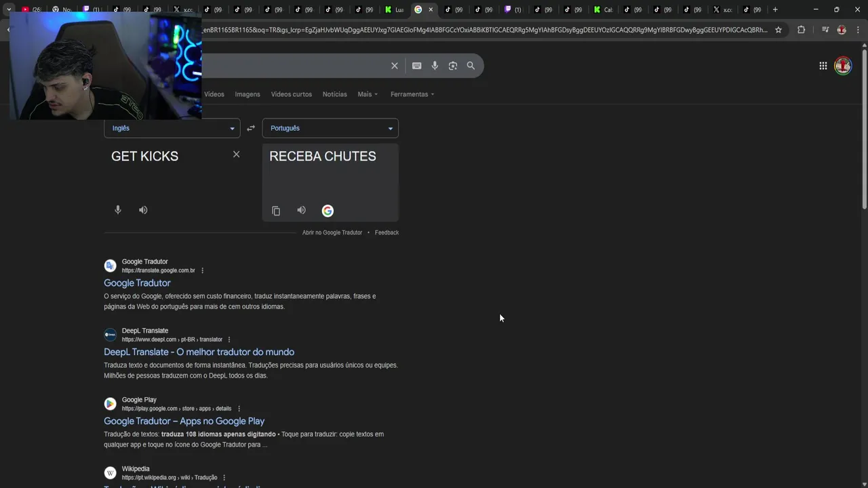The image size is (868, 488).
Task: Switch to the Vídeos curtos tab
Action: 292,94
